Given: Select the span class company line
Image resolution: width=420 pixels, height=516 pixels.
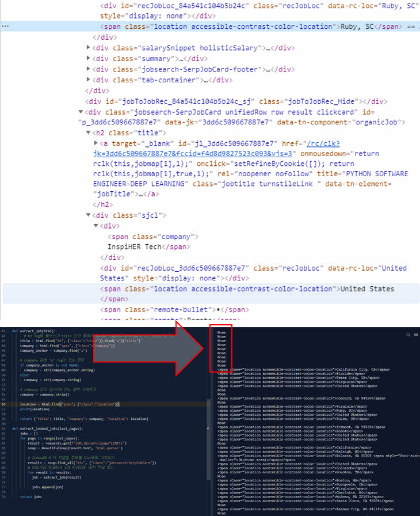Looking at the screenshot, I should coord(153,237).
